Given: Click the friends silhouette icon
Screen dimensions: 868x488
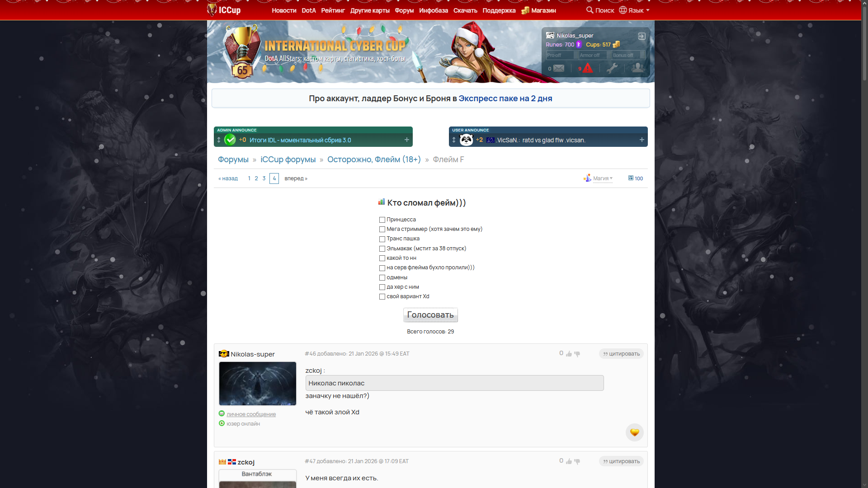Looking at the screenshot, I should tap(637, 68).
